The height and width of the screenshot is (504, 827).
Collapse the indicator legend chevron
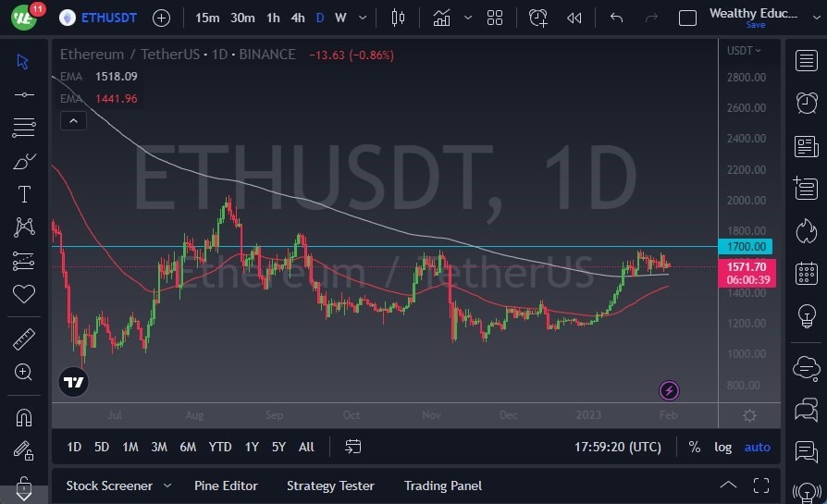coord(73,121)
